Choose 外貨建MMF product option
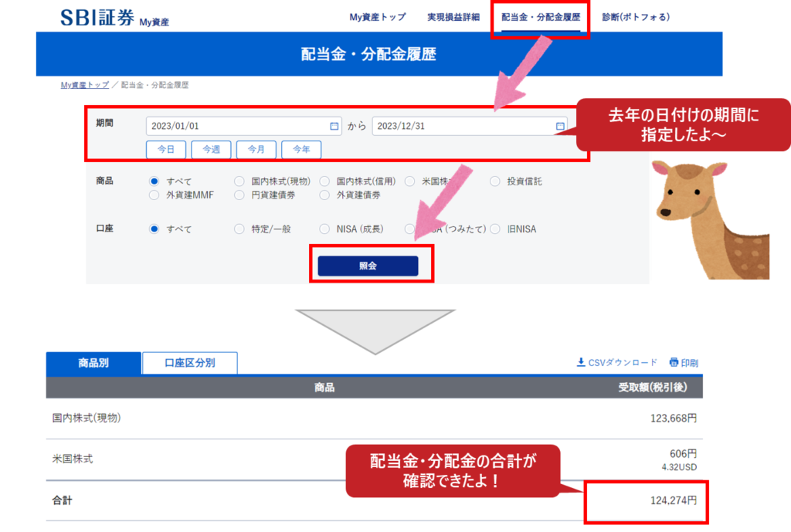The width and height of the screenshot is (791, 532). [x=154, y=195]
